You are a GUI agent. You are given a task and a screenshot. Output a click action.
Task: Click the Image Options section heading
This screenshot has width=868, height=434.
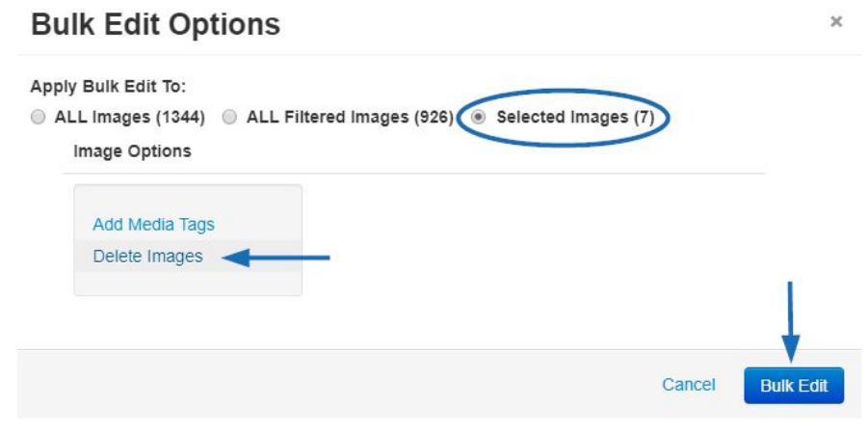132,151
